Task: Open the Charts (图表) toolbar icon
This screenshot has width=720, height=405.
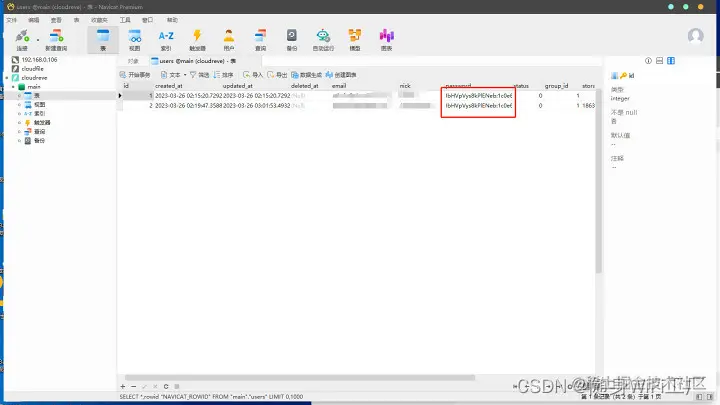Action: [x=386, y=40]
